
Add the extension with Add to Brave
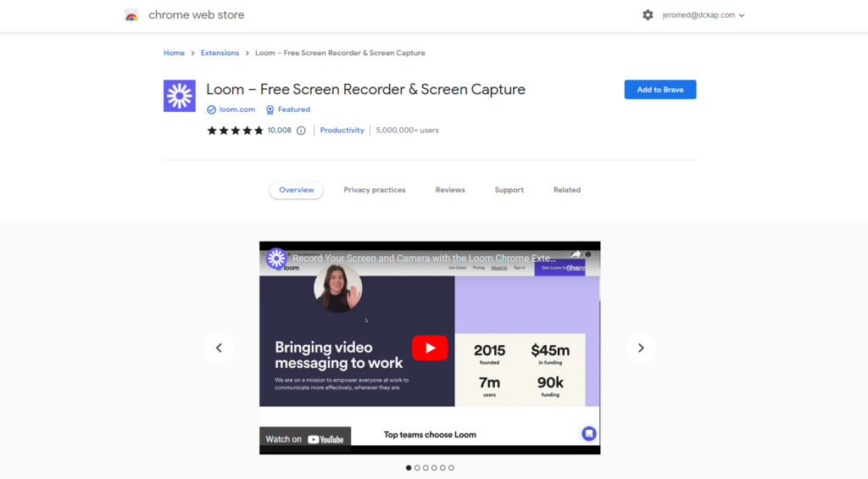coord(659,90)
